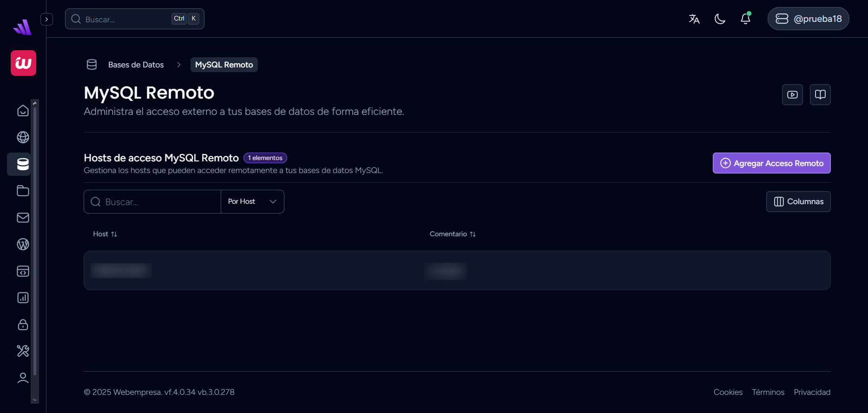Open the Security padlock icon in sidebar
The width and height of the screenshot is (868, 413).
pos(23,325)
